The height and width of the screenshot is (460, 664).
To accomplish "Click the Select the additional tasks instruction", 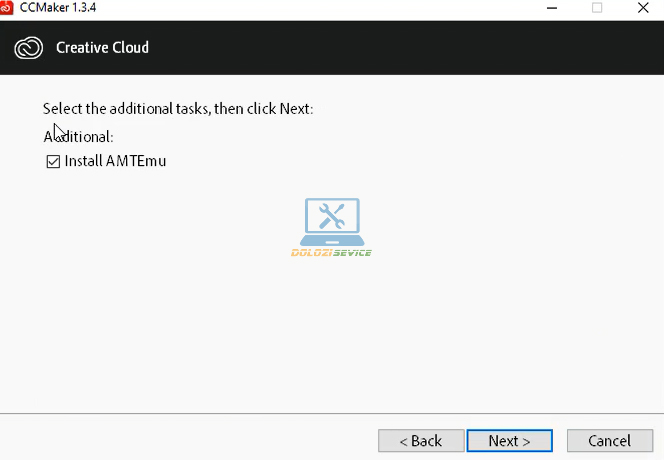I will point(178,108).
